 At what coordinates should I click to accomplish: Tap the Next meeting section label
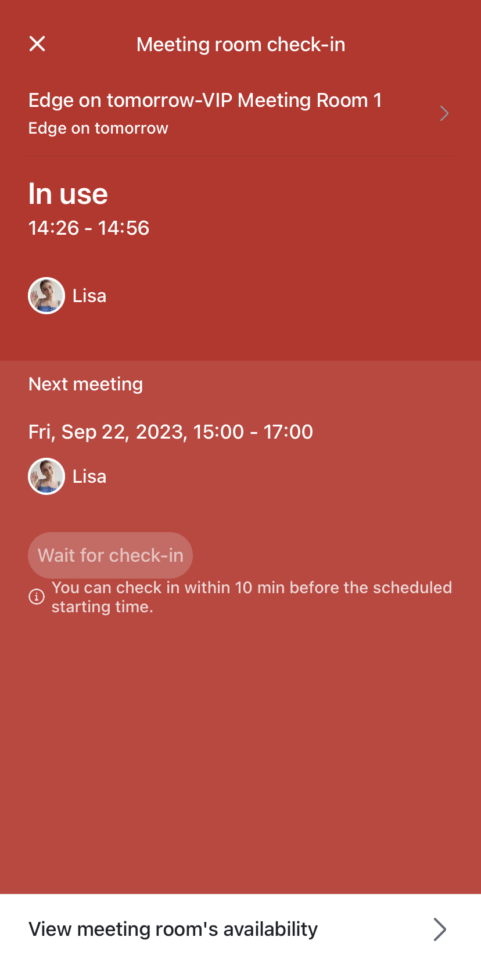pos(85,384)
